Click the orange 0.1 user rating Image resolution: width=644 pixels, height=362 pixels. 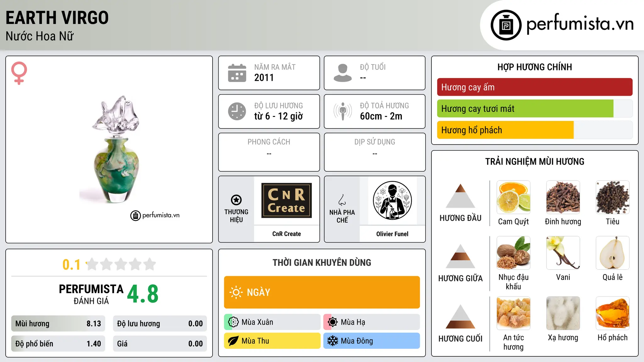71,265
